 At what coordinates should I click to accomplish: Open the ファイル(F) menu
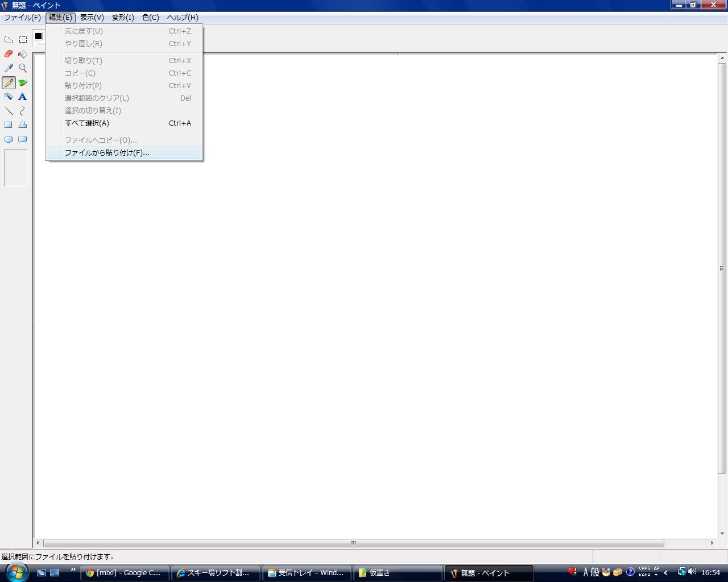point(22,18)
